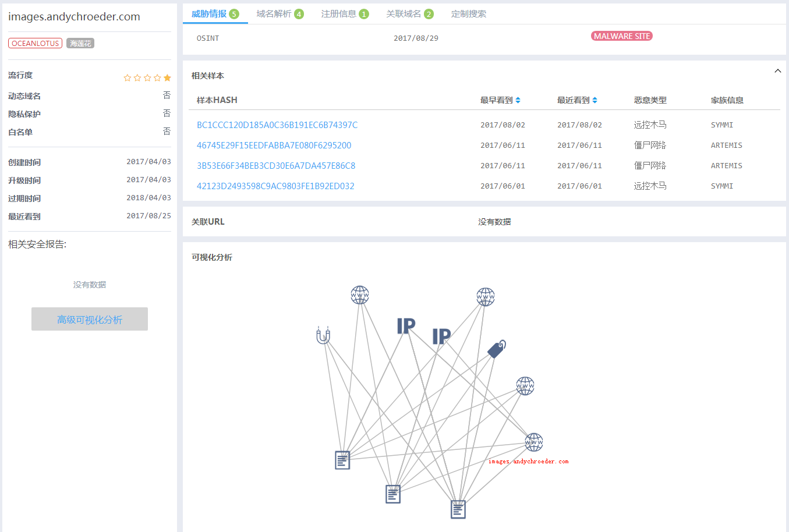Screen dimensions: 789x532
Task: Click the magnet icon in the graph
Action: (323, 335)
